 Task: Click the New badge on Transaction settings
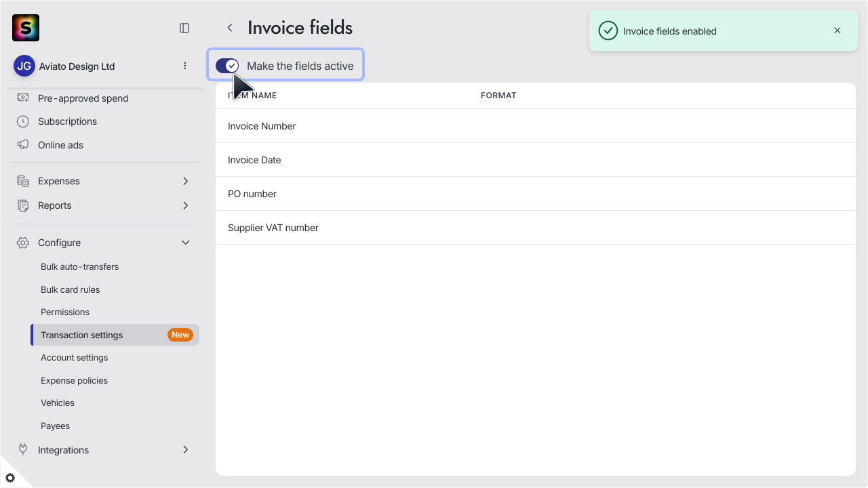click(x=180, y=335)
